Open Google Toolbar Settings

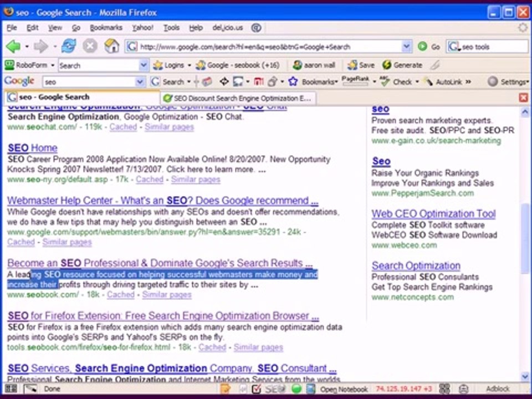tap(508, 82)
